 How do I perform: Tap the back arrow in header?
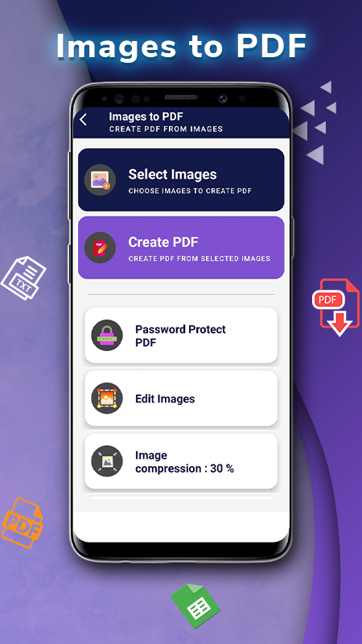tap(84, 120)
